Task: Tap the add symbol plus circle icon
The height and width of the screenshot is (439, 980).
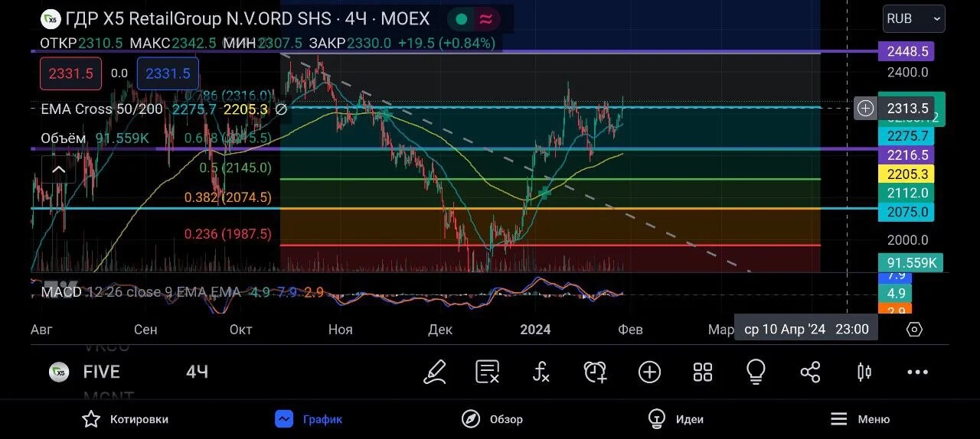Action: pos(649,372)
